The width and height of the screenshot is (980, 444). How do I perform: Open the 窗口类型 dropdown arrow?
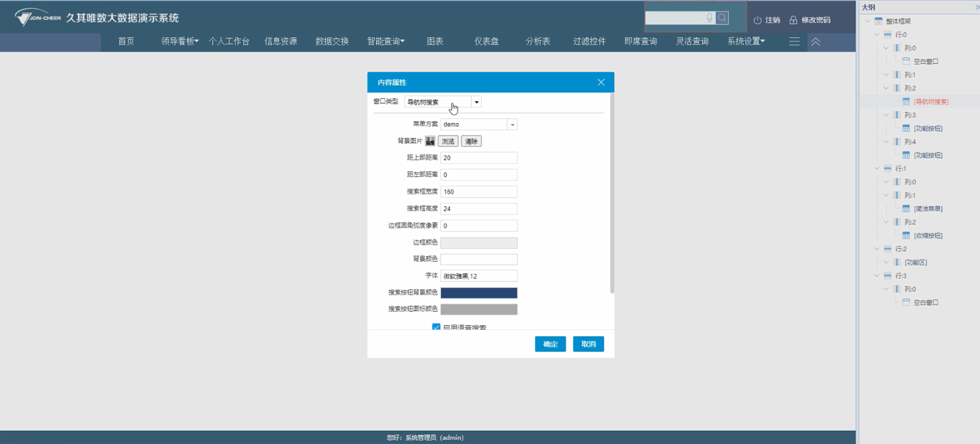point(477,102)
